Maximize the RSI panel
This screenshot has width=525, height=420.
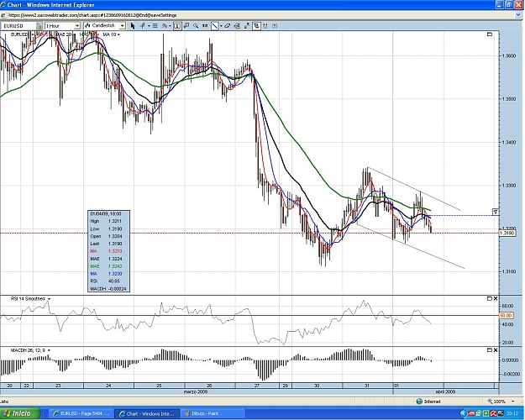click(490, 298)
